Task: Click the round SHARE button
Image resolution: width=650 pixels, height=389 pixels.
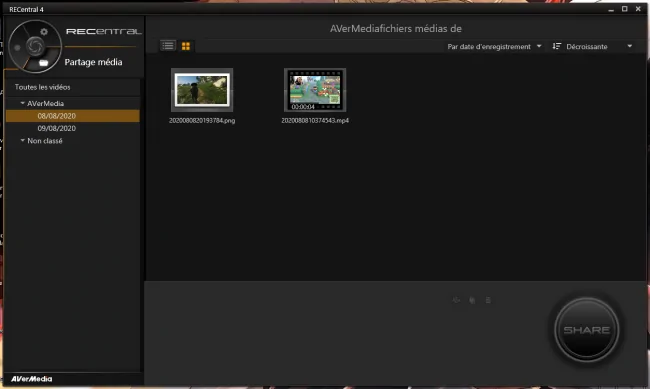Action: coord(587,330)
